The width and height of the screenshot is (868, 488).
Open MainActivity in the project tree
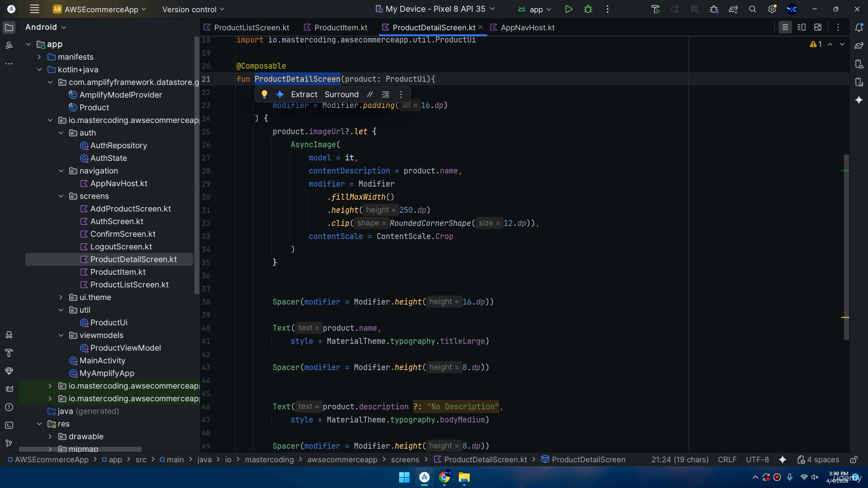click(102, 361)
